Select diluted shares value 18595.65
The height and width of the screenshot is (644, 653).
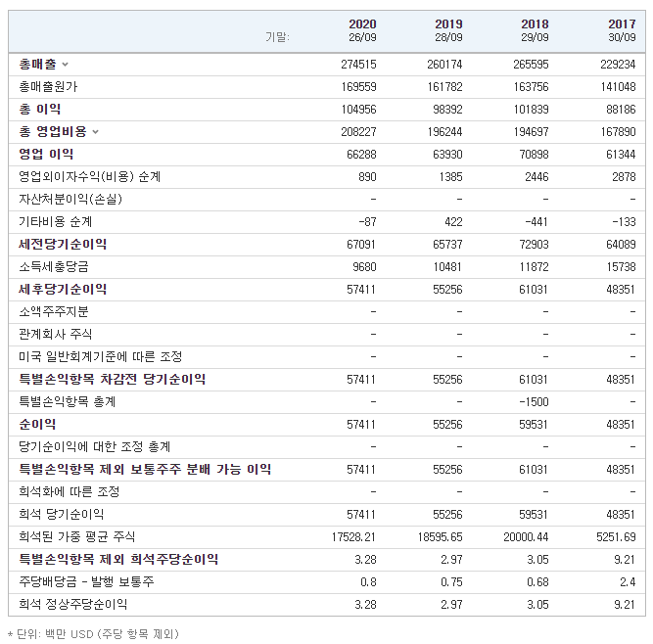click(441, 537)
